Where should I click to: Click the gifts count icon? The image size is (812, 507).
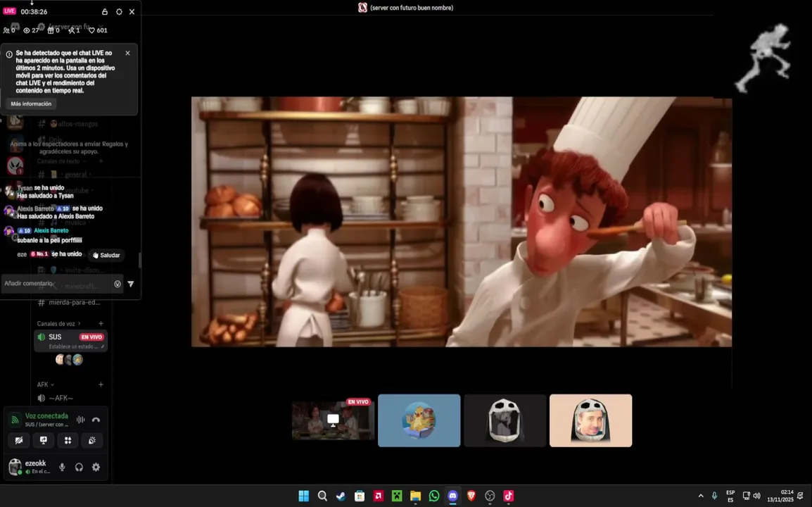[x=50, y=30]
